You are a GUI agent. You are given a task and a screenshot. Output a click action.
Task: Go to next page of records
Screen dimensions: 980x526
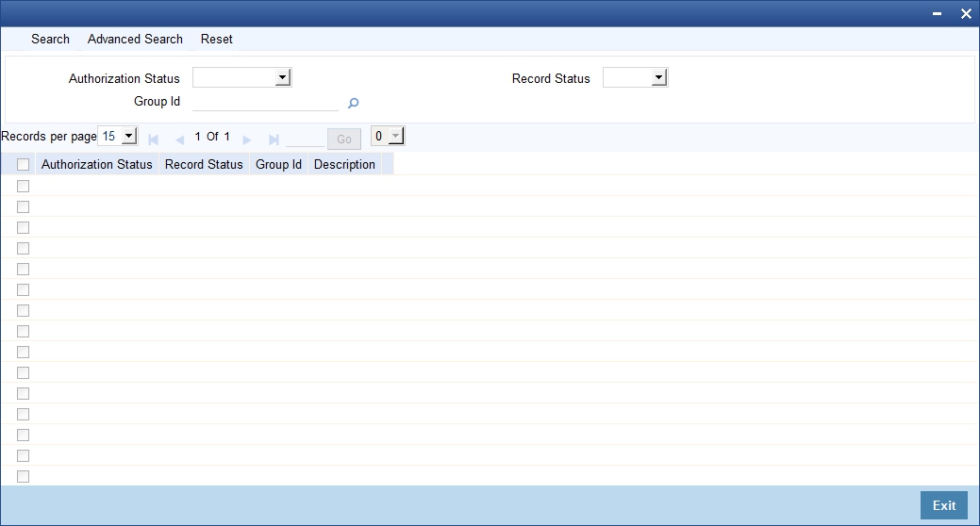[x=247, y=140]
